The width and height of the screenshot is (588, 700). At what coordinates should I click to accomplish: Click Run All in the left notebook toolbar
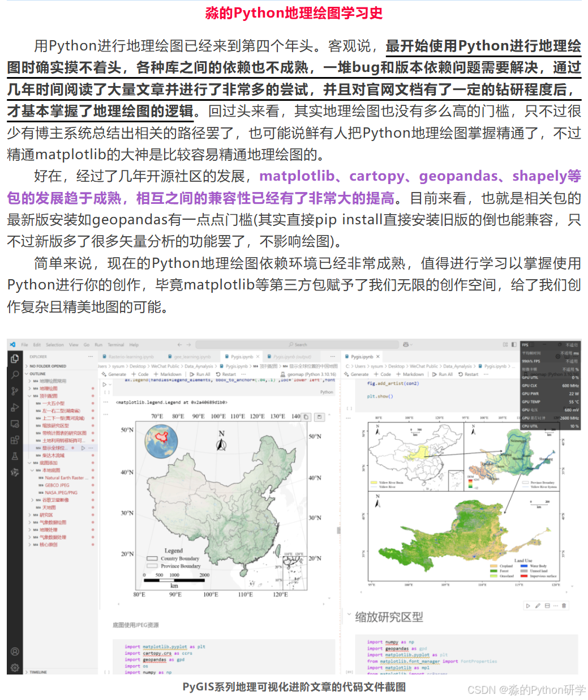tap(200, 374)
